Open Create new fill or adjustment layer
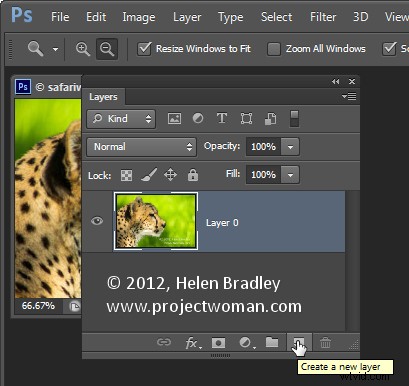Viewport: 409px width, 386px height. point(247,343)
